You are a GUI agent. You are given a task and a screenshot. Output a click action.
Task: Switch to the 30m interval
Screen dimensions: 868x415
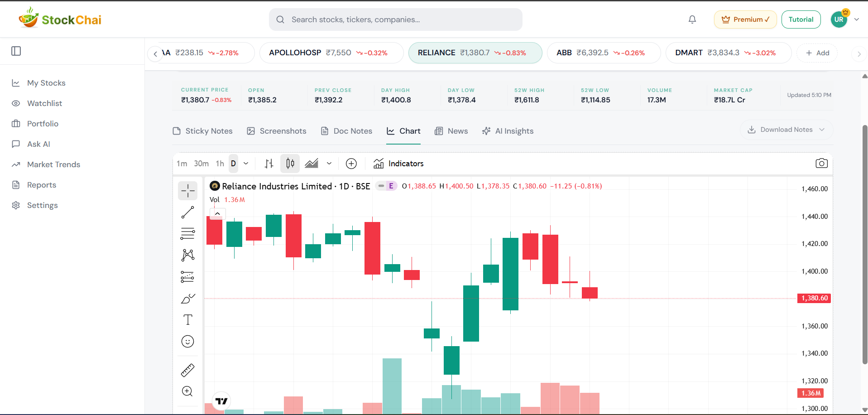tap(201, 163)
